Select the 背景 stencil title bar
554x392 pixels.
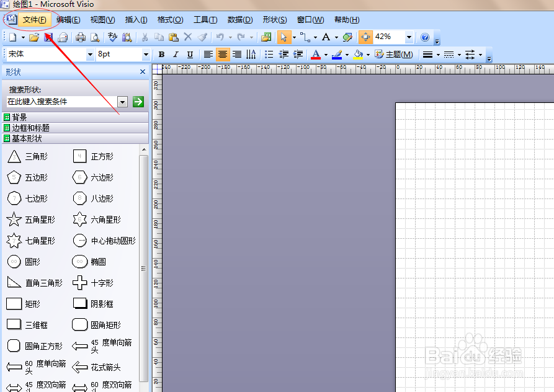coord(76,117)
